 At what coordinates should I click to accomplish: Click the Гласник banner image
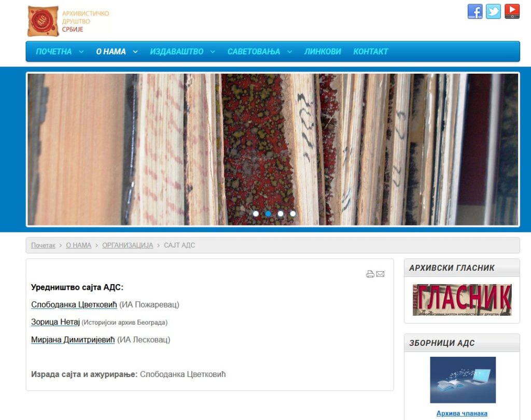pyautogui.click(x=462, y=300)
